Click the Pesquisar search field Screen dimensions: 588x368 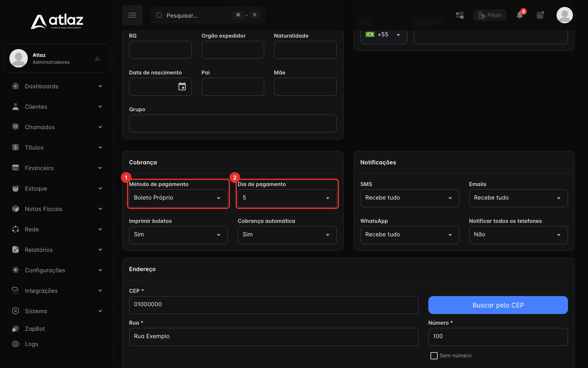pyautogui.click(x=208, y=15)
